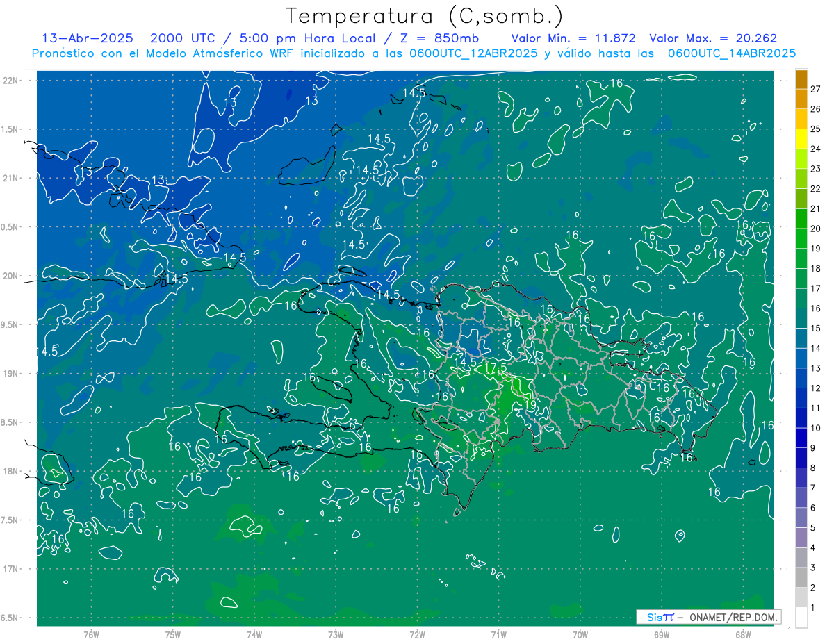Click the '17.5' contour label on the map
This screenshot has height=644, width=834.
pyautogui.click(x=496, y=368)
